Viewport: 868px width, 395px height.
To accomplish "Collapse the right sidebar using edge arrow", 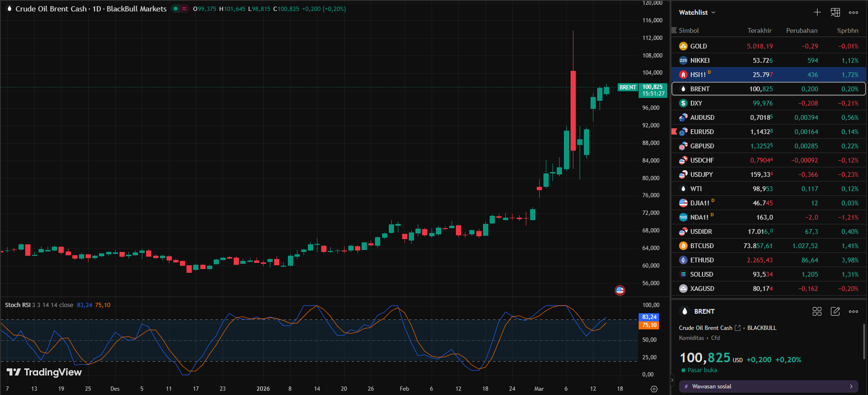I will click(x=672, y=379).
